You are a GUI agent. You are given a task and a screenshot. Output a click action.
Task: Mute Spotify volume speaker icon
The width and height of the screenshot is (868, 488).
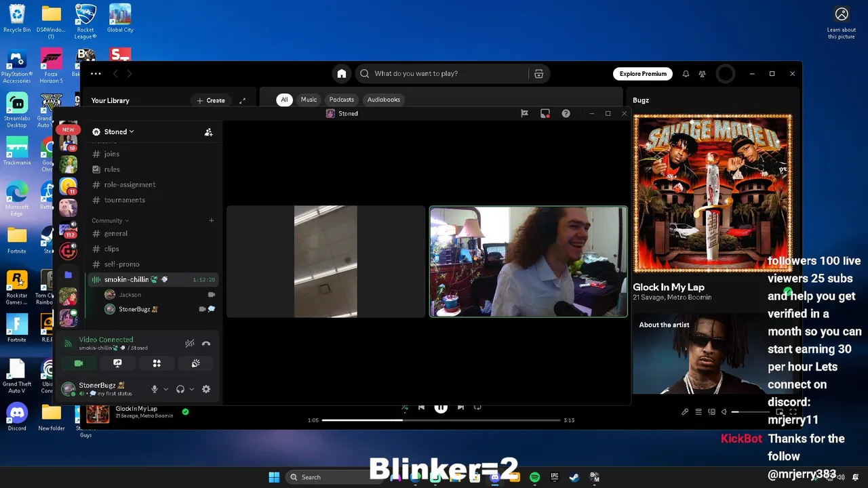pos(724,411)
